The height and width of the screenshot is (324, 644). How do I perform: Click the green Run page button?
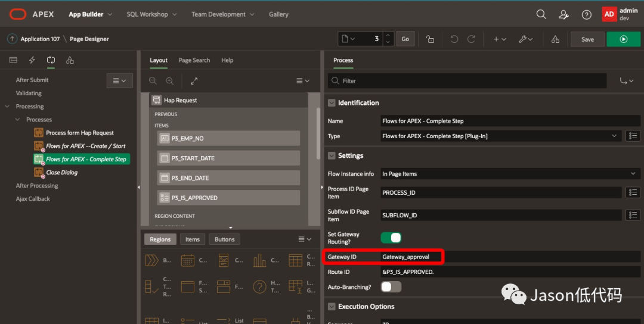click(x=624, y=39)
